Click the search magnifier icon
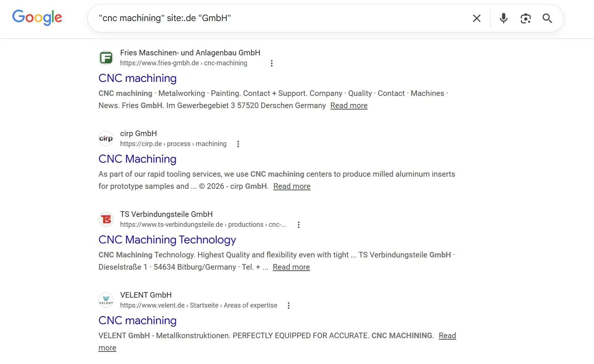The image size is (594, 364). pyautogui.click(x=547, y=18)
